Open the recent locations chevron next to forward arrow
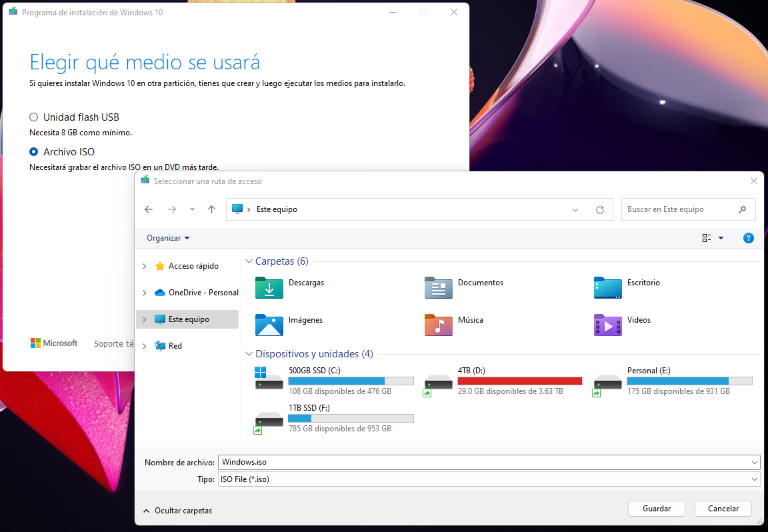 tap(192, 209)
